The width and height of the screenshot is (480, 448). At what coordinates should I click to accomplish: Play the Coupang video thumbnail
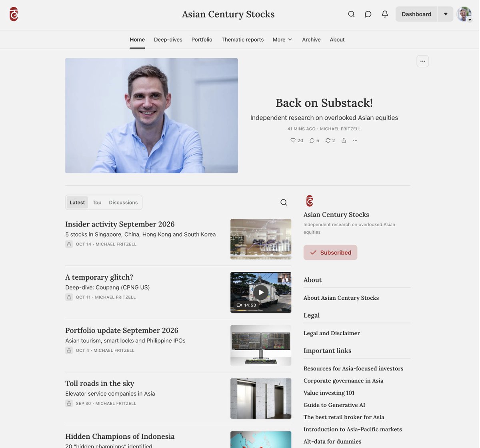(261, 292)
